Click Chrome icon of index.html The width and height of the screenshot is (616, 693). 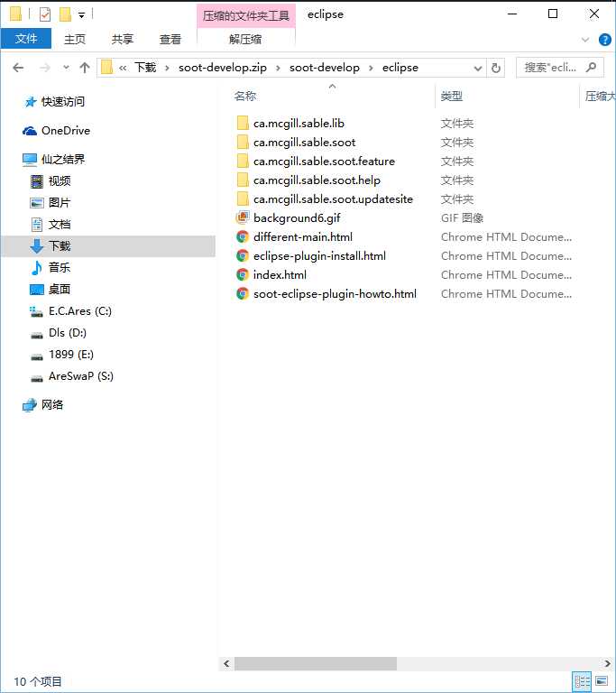[242, 275]
